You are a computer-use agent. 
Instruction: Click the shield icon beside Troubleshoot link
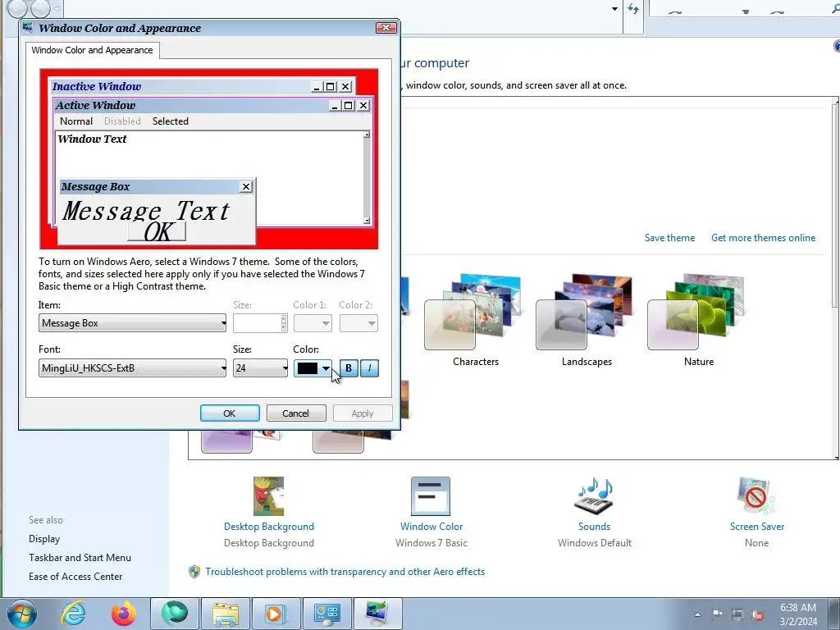[194, 572]
